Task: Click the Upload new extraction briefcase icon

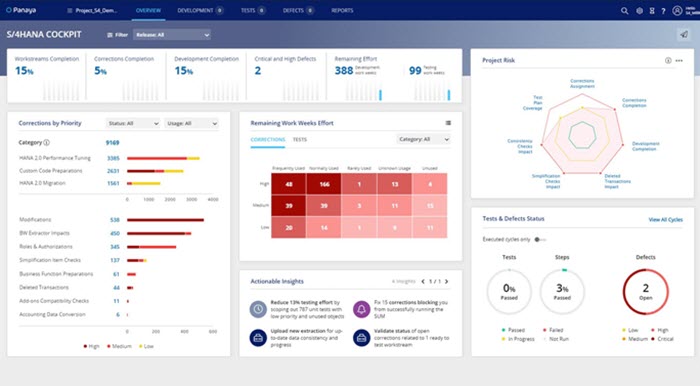Action: click(258, 338)
